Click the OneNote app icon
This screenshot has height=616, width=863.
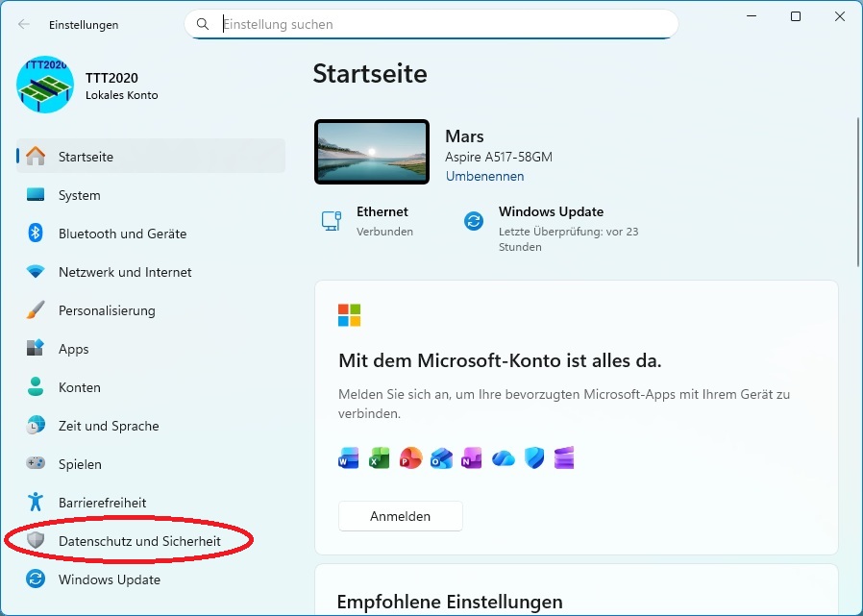click(x=472, y=458)
